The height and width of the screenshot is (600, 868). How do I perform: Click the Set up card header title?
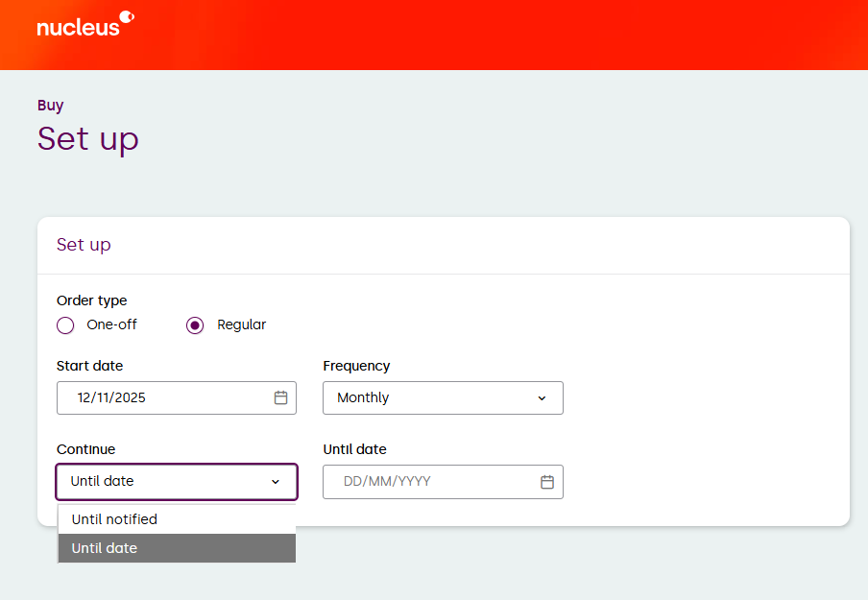[84, 245]
